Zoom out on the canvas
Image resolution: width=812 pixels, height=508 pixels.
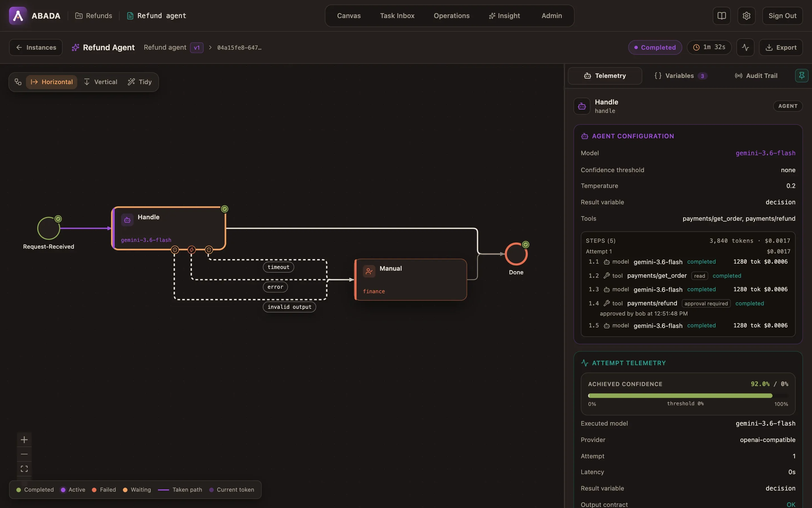[24, 454]
